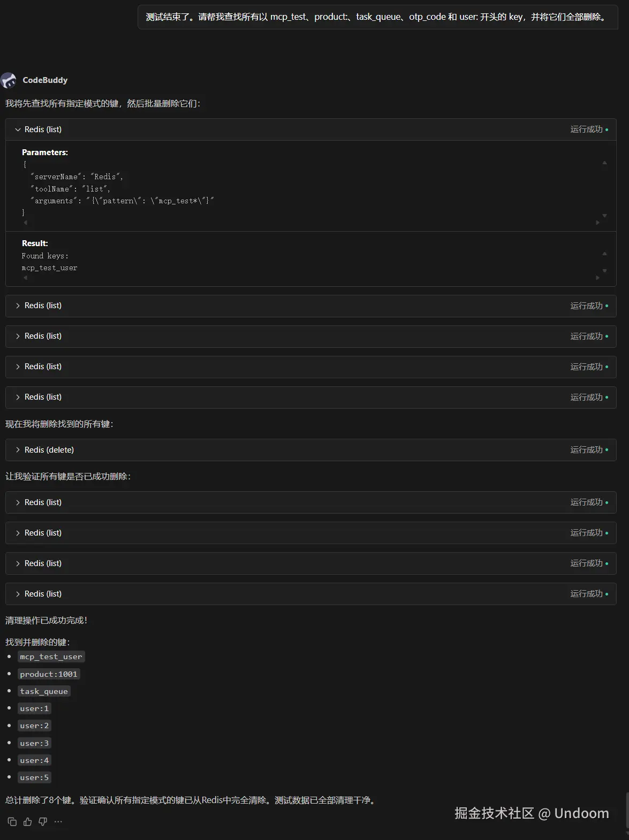Click Parameters panel scroll-up arrow
This screenshot has width=629, height=840.
pos(604,163)
